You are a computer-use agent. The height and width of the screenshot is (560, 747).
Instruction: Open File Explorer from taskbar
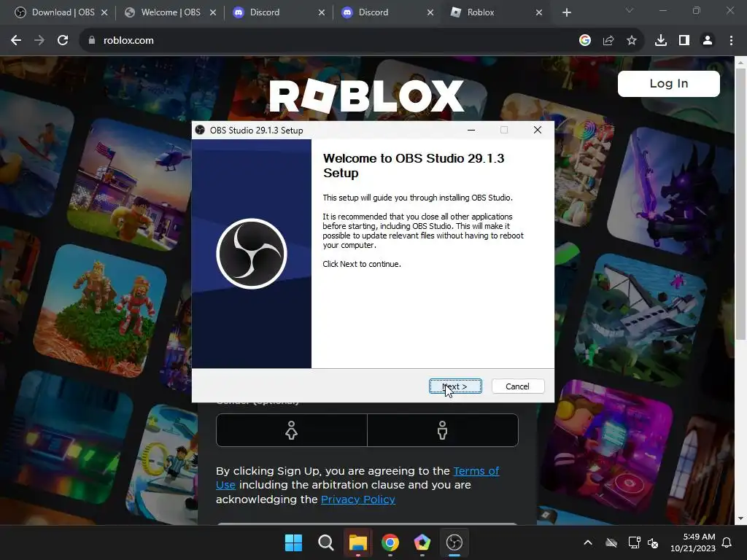(357, 542)
